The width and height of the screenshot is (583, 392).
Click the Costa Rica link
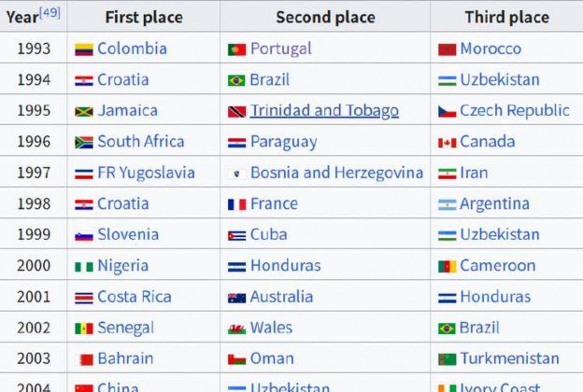tap(134, 297)
